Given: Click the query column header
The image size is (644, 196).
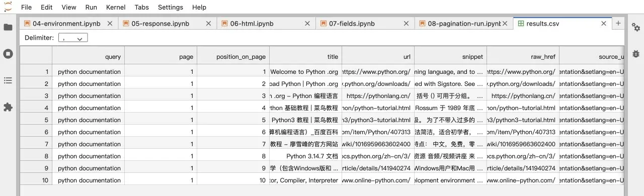Looking at the screenshot, I should pos(89,57).
